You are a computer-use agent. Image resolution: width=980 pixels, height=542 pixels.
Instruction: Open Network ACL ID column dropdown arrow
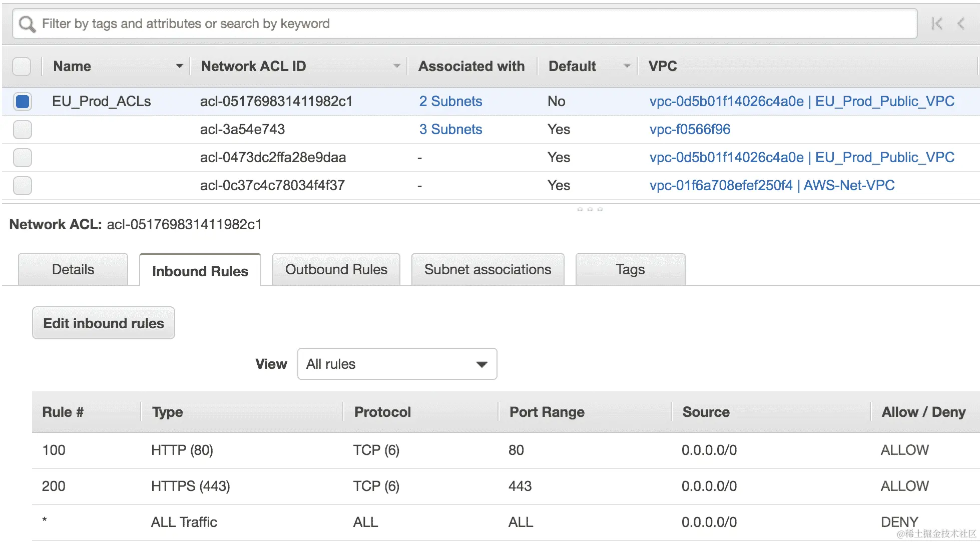click(x=396, y=66)
